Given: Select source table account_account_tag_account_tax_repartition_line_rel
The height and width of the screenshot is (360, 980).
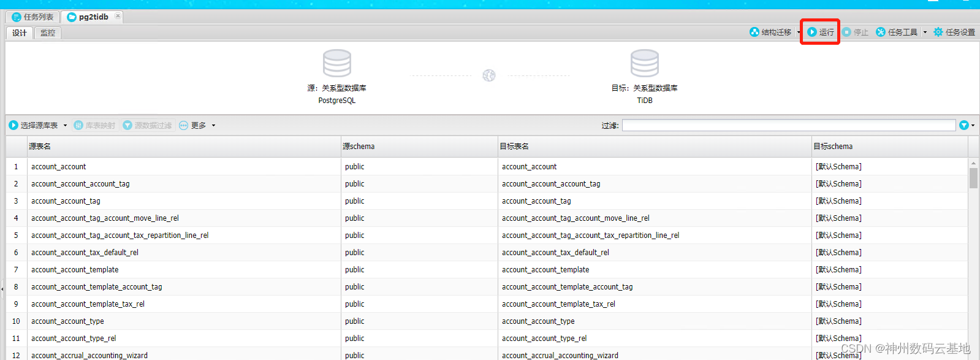Looking at the screenshot, I should click(120, 236).
